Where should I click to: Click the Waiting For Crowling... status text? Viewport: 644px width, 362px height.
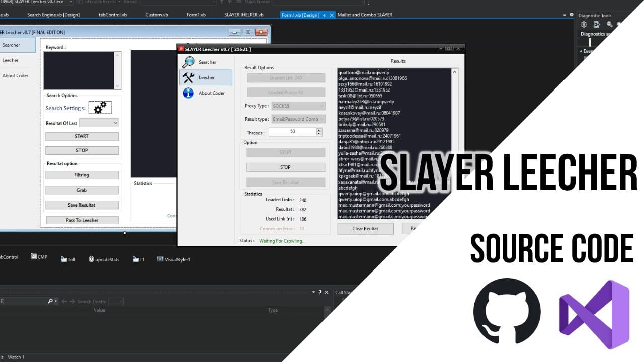tap(282, 241)
